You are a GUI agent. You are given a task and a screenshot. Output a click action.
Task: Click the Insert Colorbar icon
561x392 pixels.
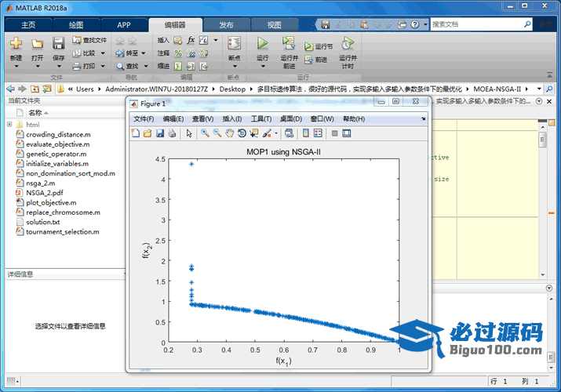click(x=306, y=133)
